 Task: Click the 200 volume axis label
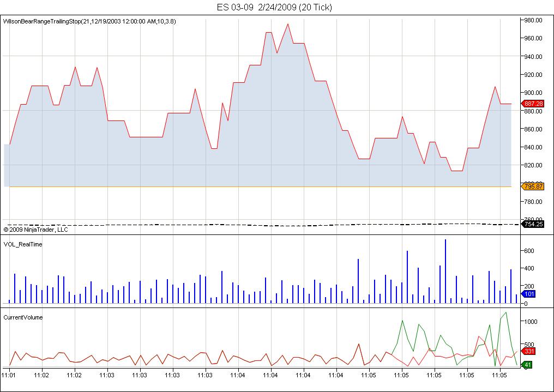[529, 286]
